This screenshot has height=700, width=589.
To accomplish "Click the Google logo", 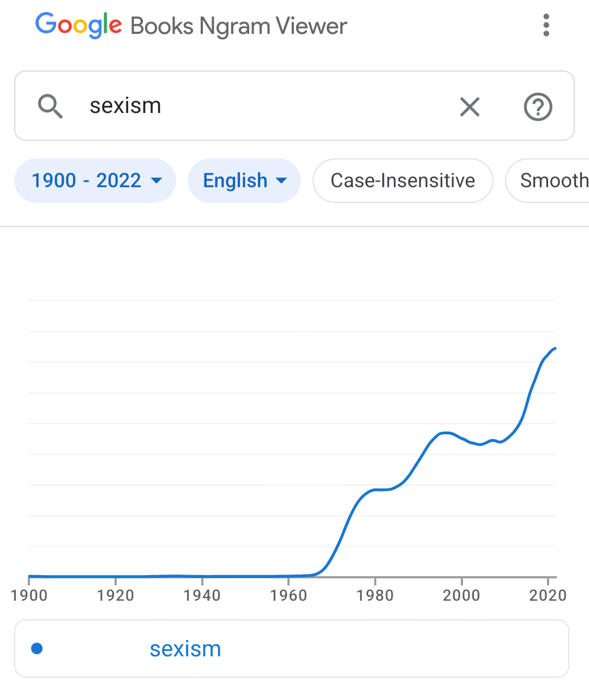I will [x=79, y=26].
